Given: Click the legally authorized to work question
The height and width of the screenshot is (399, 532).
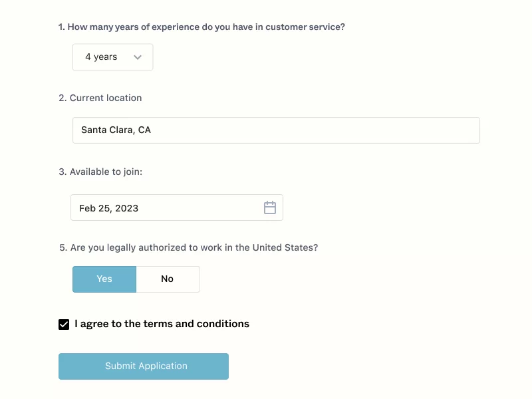Looking at the screenshot, I should coord(189,247).
